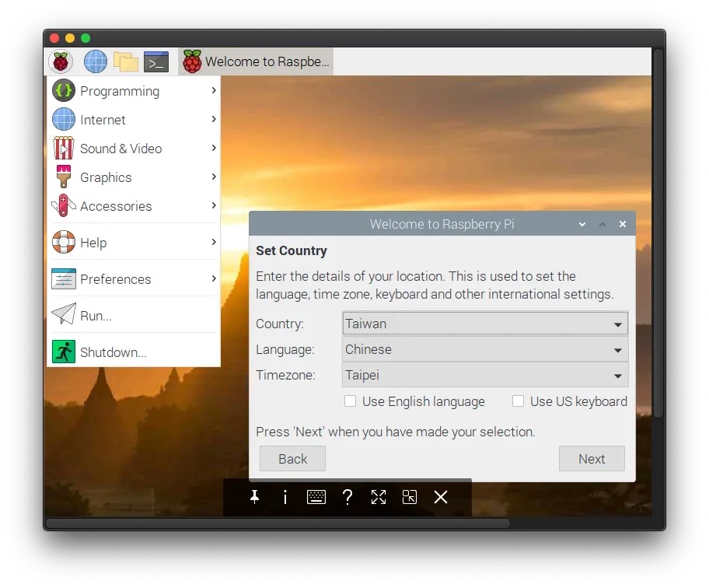The width and height of the screenshot is (709, 588).
Task: Select Welcome to Raspberry Pi taskbar entry
Action: (x=256, y=61)
